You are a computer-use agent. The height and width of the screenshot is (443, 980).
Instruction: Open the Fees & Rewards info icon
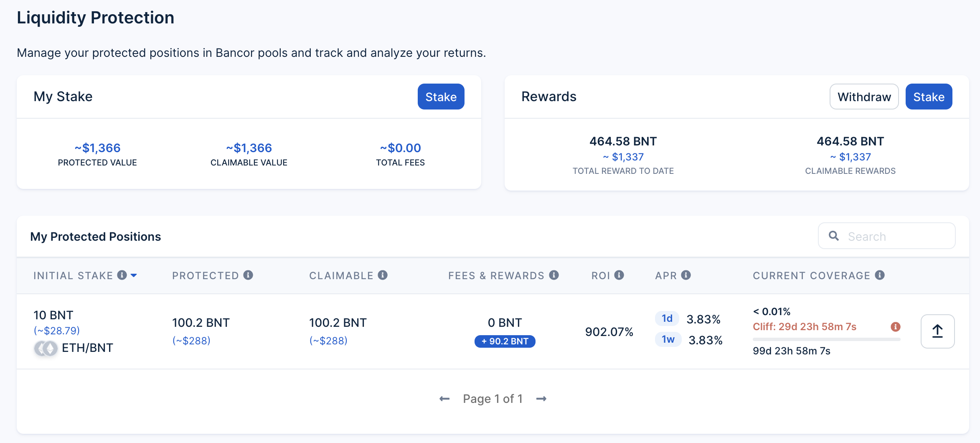click(554, 275)
